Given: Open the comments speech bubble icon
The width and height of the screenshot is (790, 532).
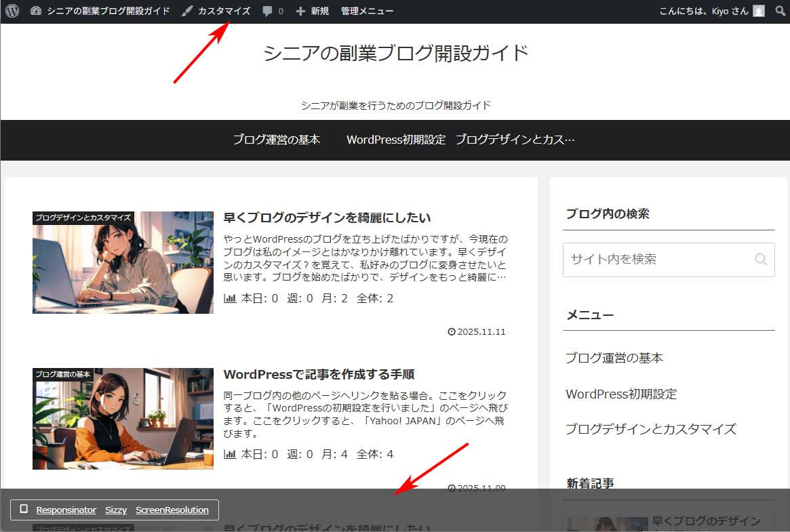Looking at the screenshot, I should click(x=268, y=10).
